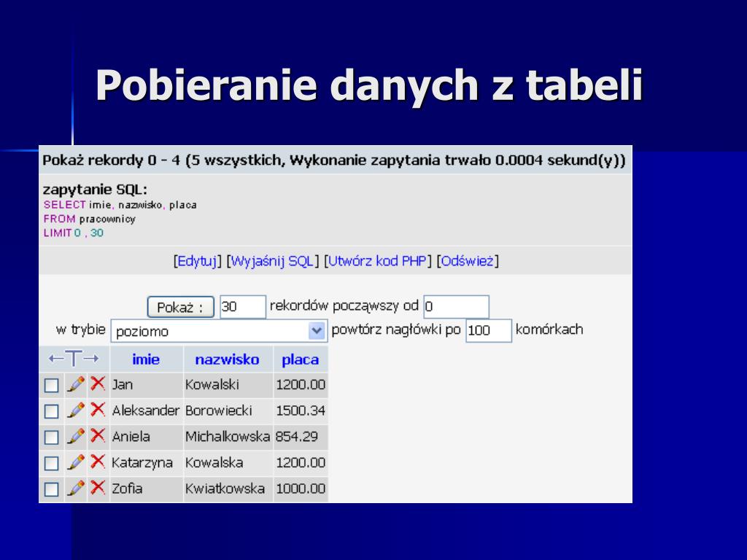Sort by the imie column header

[x=146, y=359]
